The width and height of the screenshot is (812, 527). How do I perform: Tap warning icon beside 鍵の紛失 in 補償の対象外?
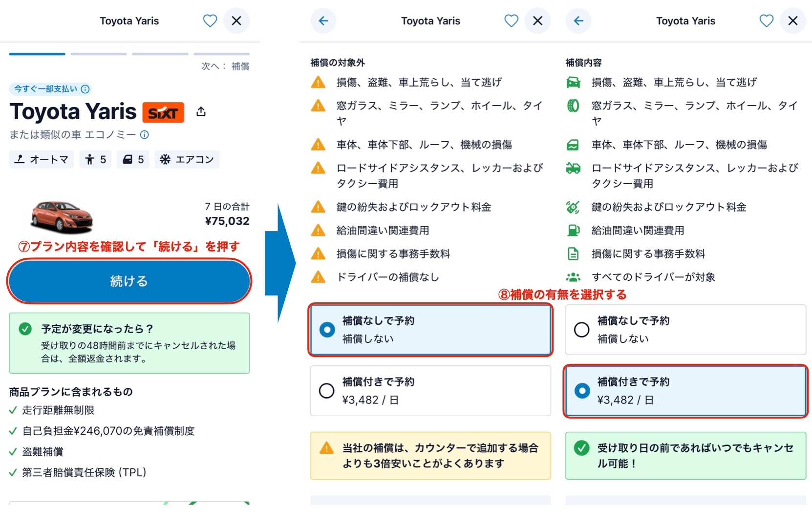coord(318,207)
